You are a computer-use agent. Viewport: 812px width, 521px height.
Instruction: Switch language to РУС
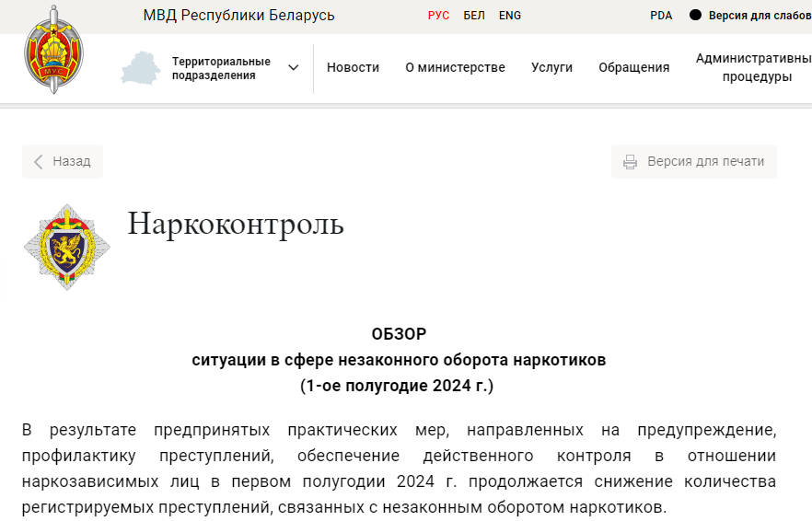click(x=438, y=16)
